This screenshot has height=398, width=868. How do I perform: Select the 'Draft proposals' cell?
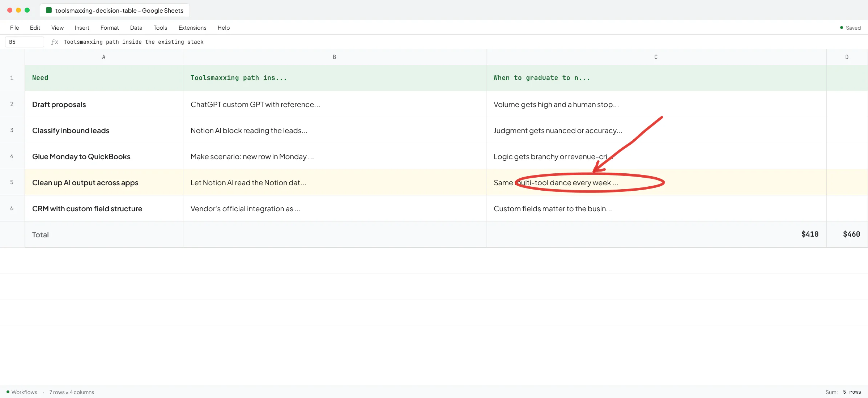(x=104, y=104)
